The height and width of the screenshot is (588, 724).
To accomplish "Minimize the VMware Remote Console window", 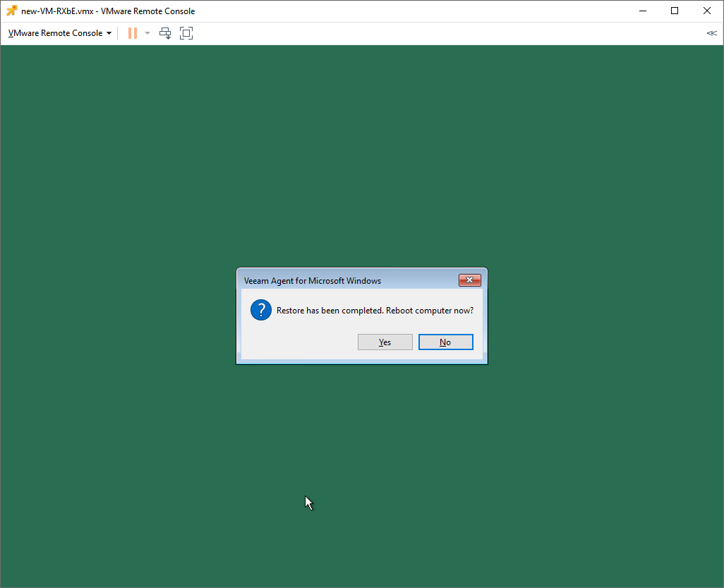I will [642, 11].
